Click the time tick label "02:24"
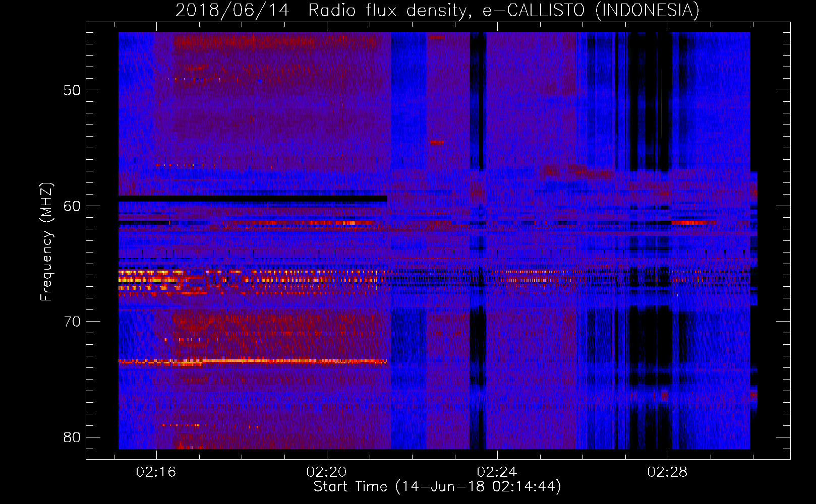 click(497, 472)
